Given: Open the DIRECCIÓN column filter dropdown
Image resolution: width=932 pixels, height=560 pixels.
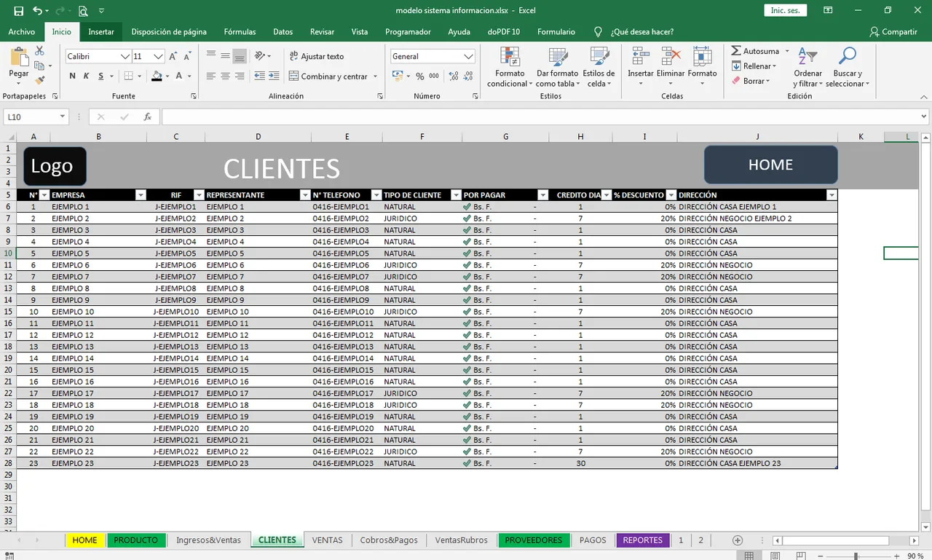Looking at the screenshot, I should tap(832, 195).
